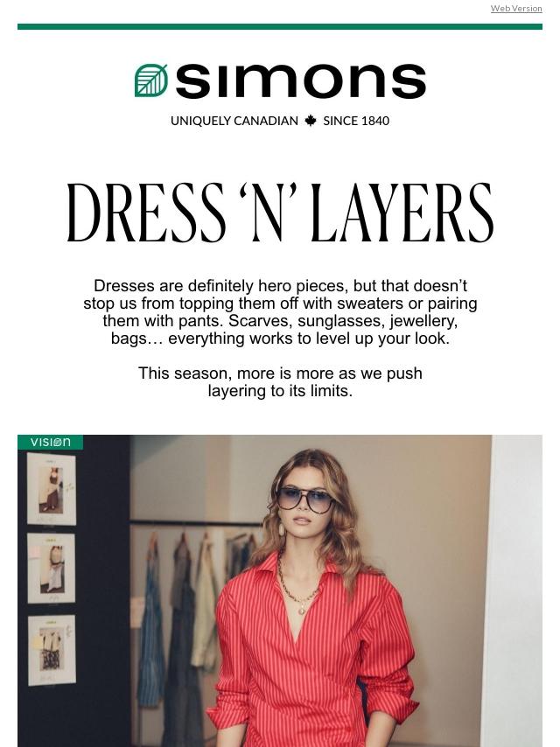Image resolution: width=560 pixels, height=747 pixels.
Task: Select the UNIQUELY CANADIAN tagline text
Action: (x=234, y=121)
